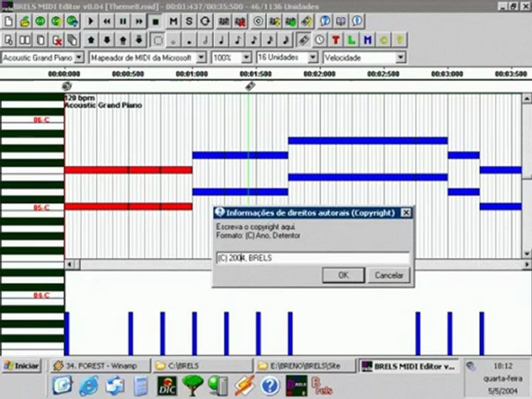Open the book manual icon
The image size is (532, 399).
tap(341, 22)
